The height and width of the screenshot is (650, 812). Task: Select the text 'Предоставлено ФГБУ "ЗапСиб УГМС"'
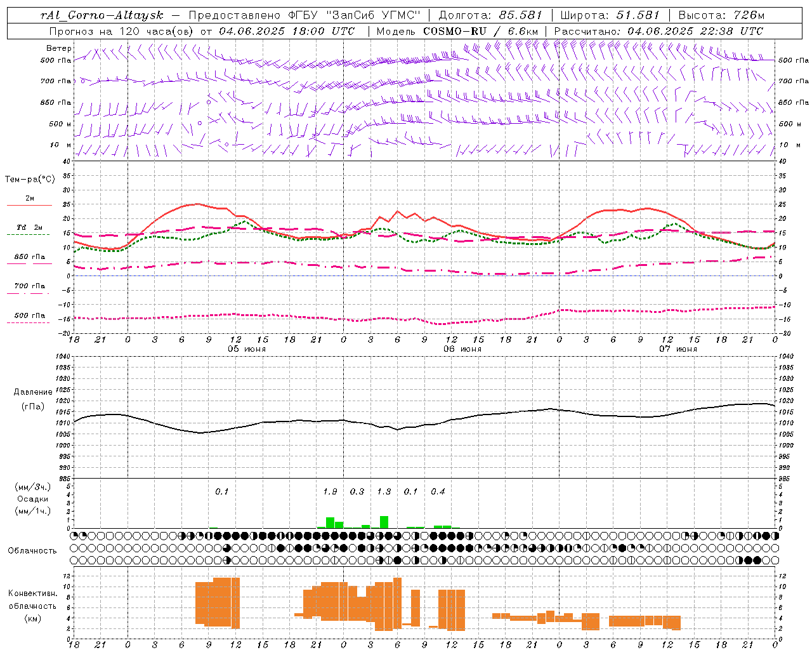click(x=305, y=15)
